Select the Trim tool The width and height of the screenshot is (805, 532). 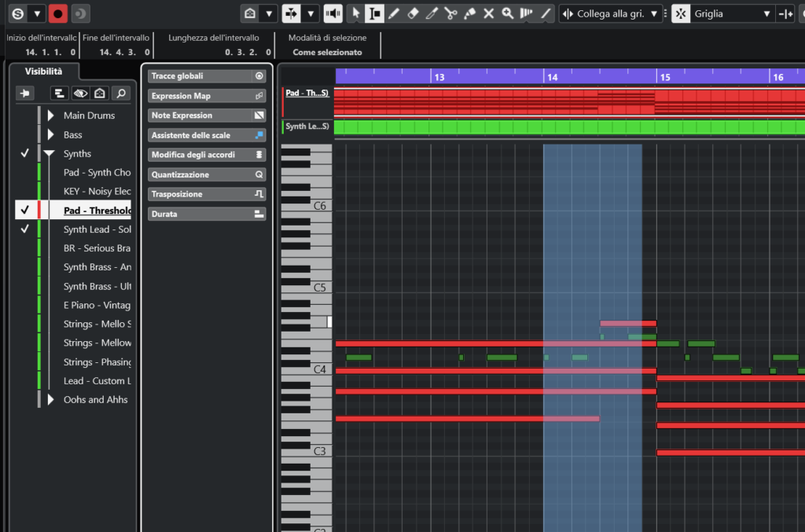[x=432, y=14]
